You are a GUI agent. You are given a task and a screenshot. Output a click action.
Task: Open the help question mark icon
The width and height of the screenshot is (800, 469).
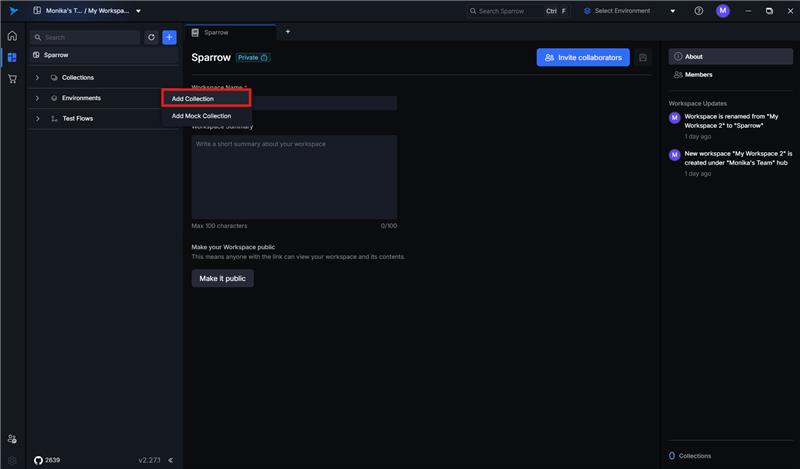[x=698, y=11]
